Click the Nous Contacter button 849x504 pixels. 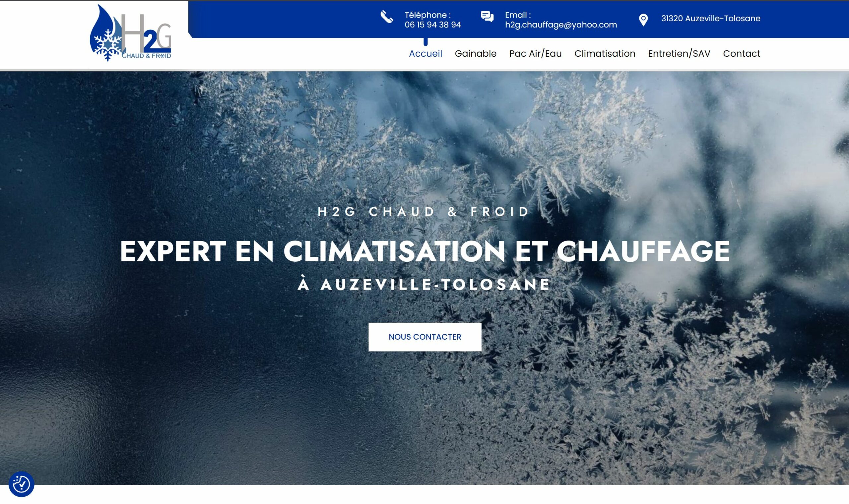click(425, 337)
